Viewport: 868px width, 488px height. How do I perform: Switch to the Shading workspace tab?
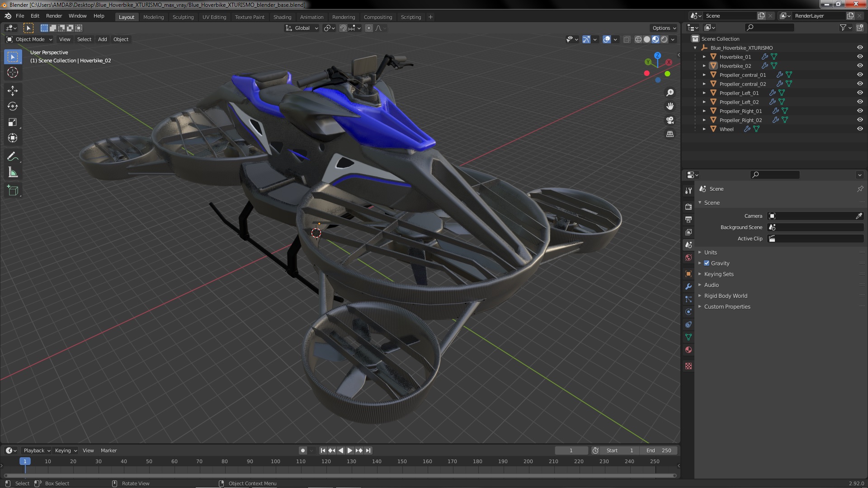tap(282, 17)
